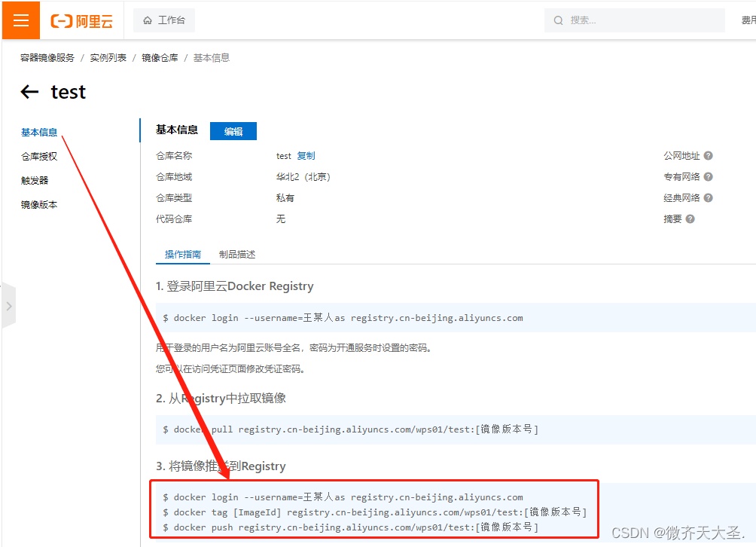Expand the collapsed left side panel chevron
Image resolution: width=756 pixels, height=547 pixels.
pos(9,306)
